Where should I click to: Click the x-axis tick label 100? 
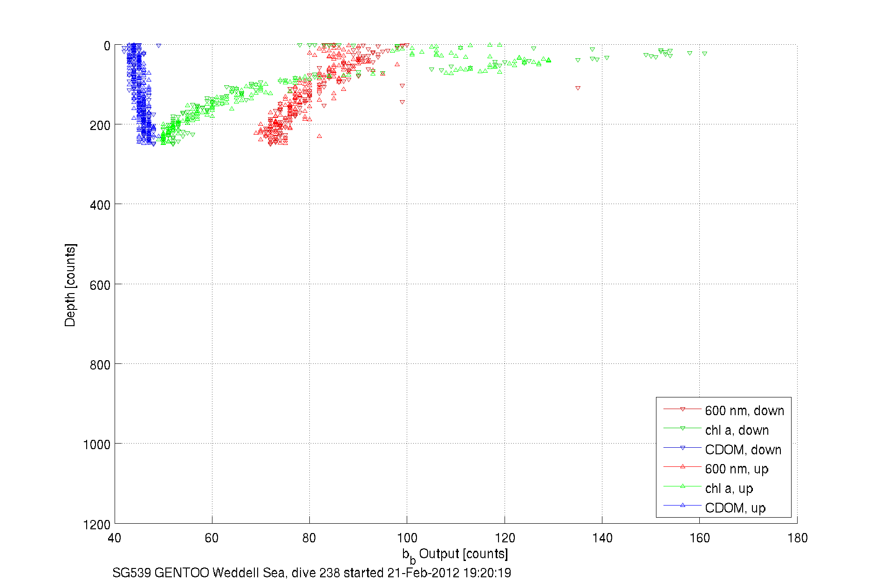tap(407, 538)
